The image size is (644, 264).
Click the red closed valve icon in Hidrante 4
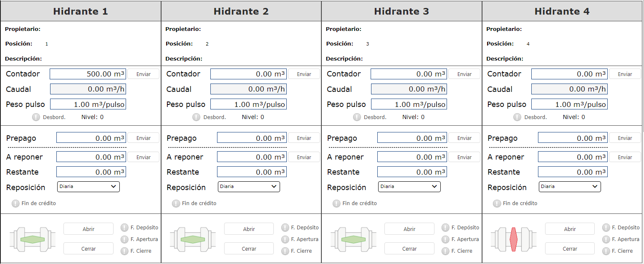pyautogui.click(x=513, y=239)
